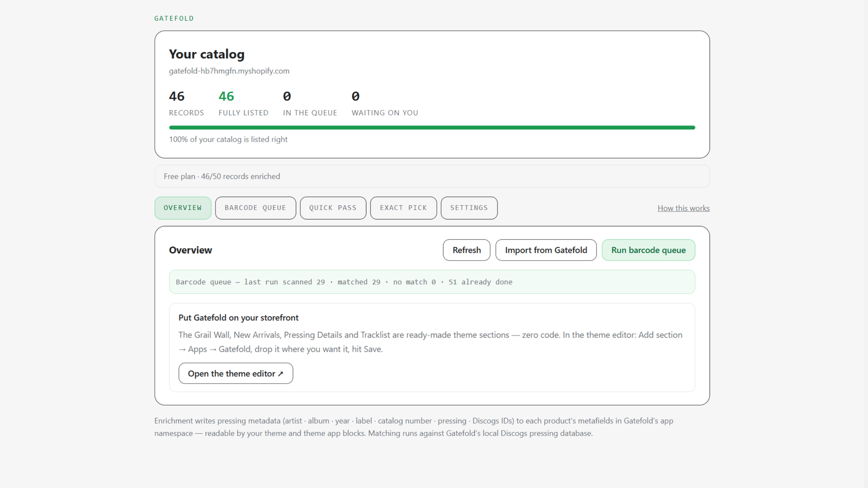Click the 0 Waiting On You stat
Viewport: 868px width, 488px height.
pos(385,104)
